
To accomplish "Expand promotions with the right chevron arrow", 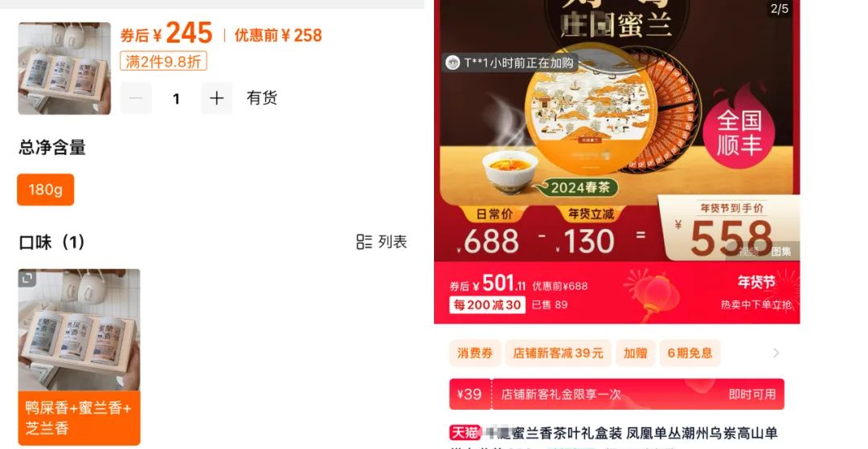I will 776,353.
